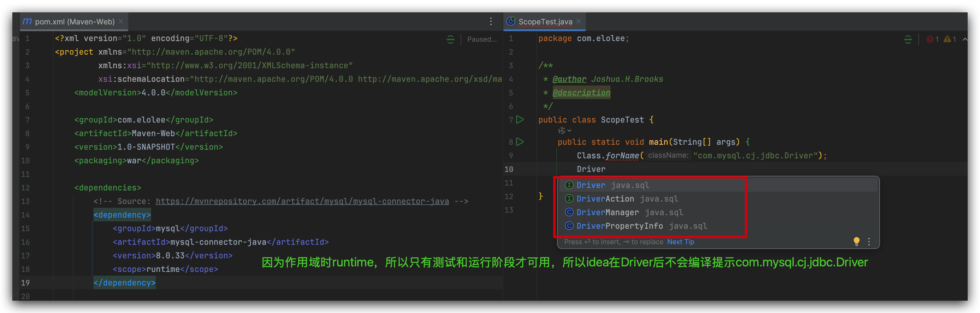The width and height of the screenshot is (980, 313).
Task: Click the @description doc tag
Action: (581, 93)
